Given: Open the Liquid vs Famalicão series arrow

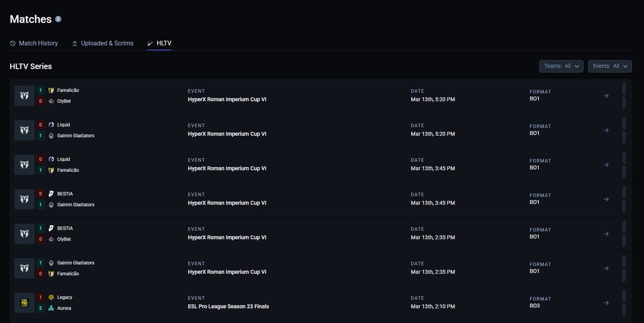Looking at the screenshot, I should click(x=606, y=165).
